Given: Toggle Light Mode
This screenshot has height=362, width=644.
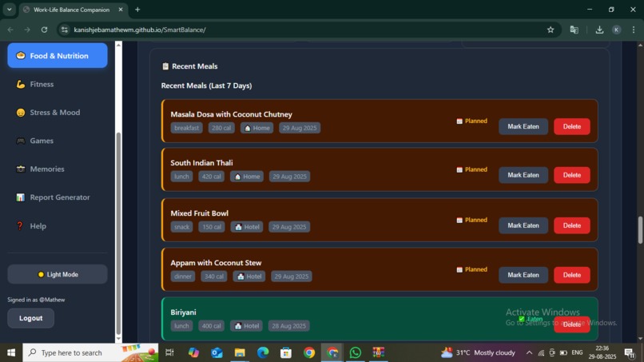Looking at the screenshot, I should [x=58, y=274].
